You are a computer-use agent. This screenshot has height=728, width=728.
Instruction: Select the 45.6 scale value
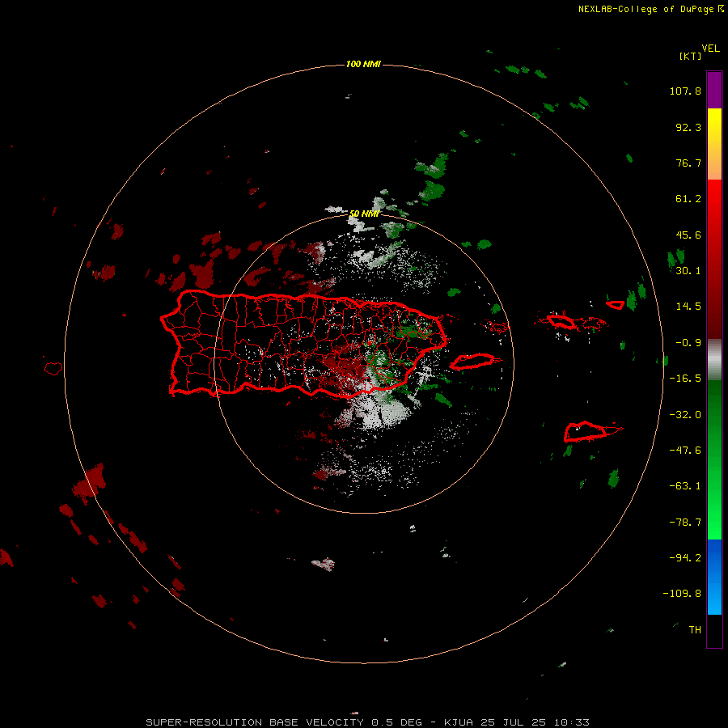688,235
